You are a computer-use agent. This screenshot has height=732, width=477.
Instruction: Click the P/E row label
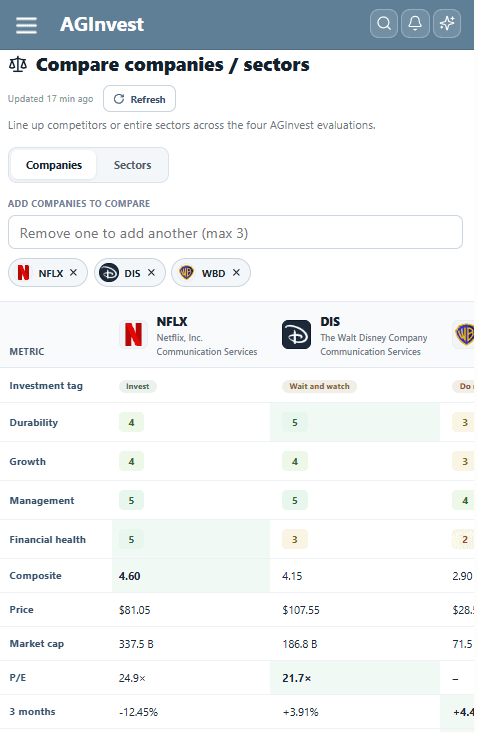18,678
